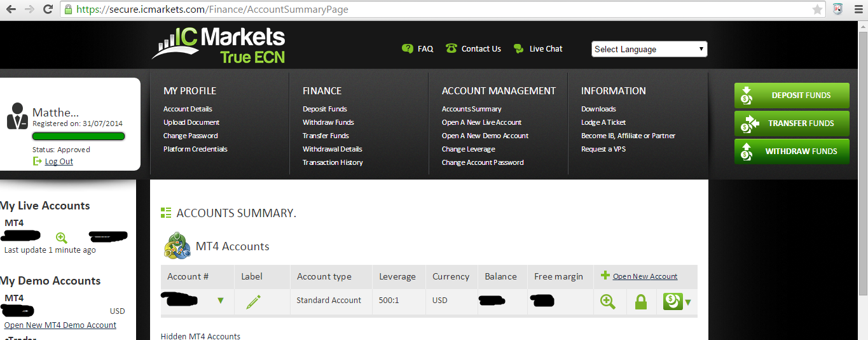
Task: Open Downloads under Information
Action: [598, 109]
